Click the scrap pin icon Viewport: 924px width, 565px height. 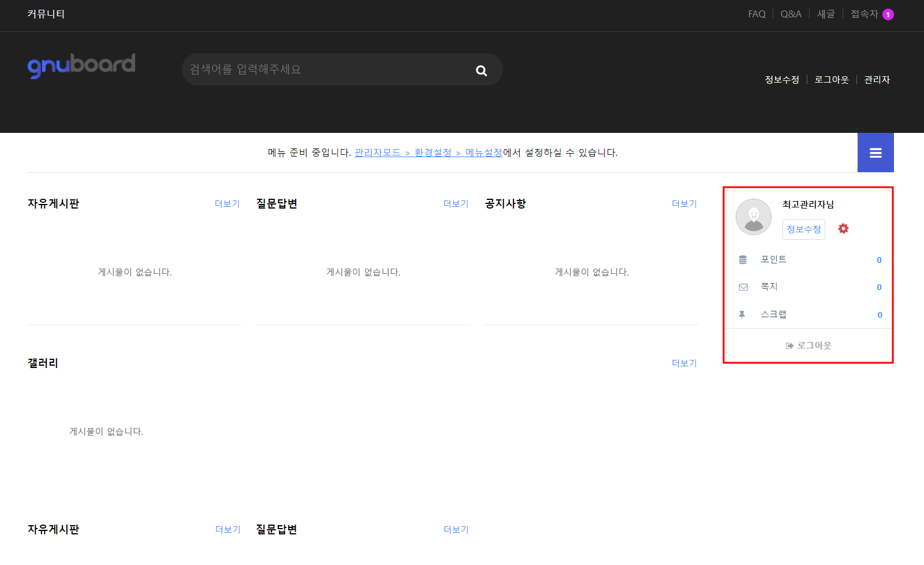tap(742, 315)
